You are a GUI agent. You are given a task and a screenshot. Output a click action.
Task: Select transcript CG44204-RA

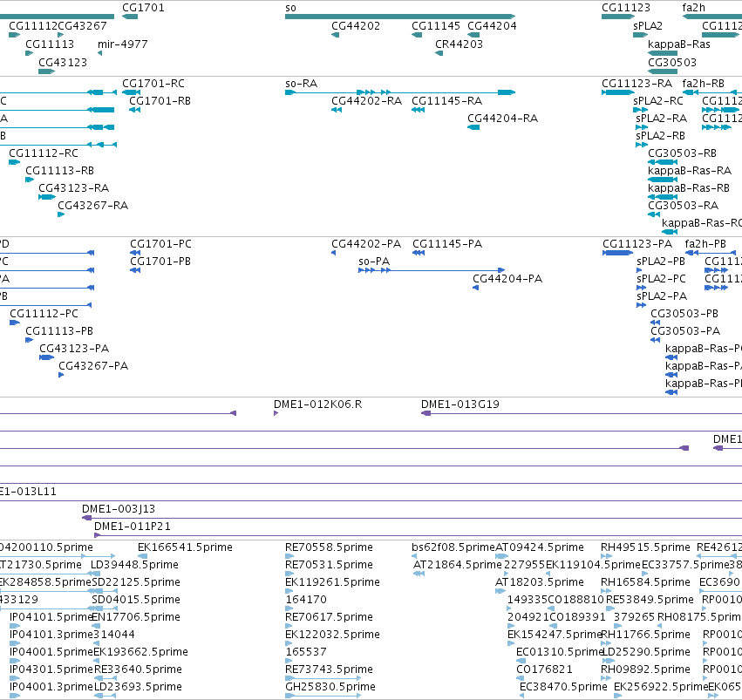tap(502, 119)
